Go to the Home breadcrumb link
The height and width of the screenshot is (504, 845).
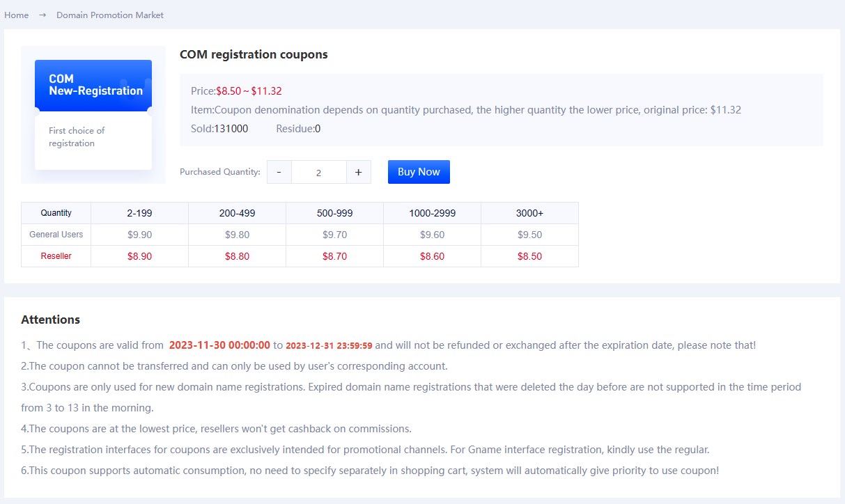pos(16,15)
